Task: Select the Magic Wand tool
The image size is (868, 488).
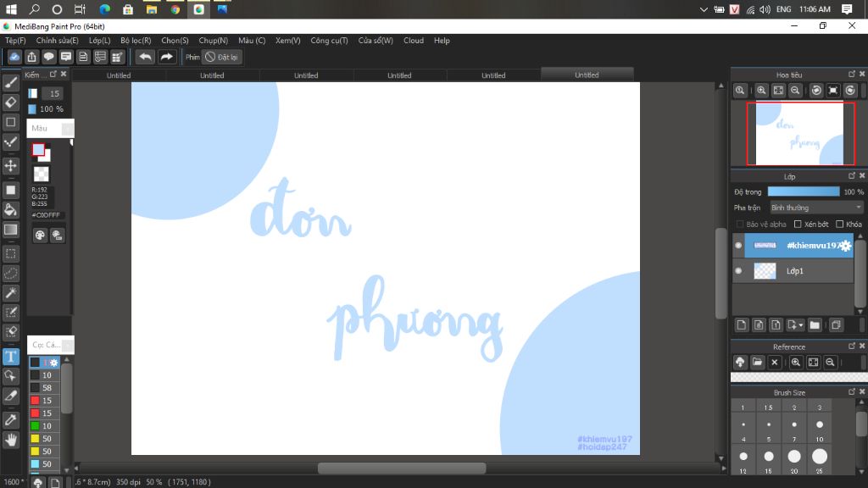Action: pos(10,293)
